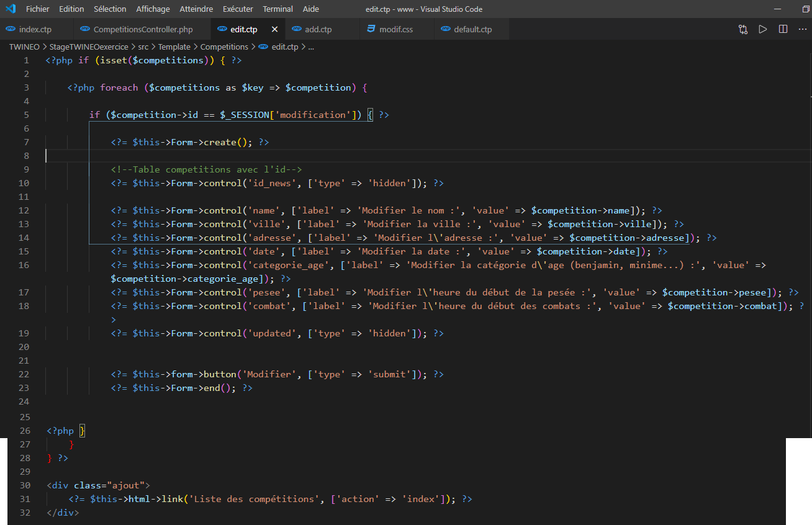Place cursor on the foreach keyword

(119, 87)
